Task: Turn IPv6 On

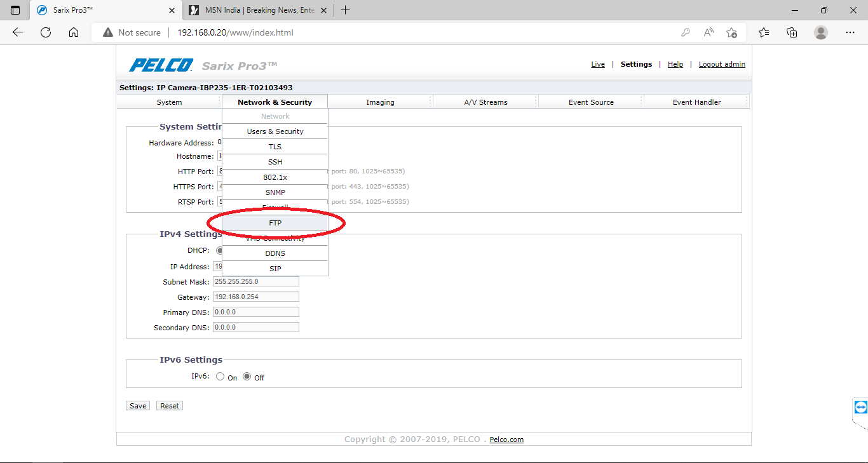Action: [x=220, y=376]
